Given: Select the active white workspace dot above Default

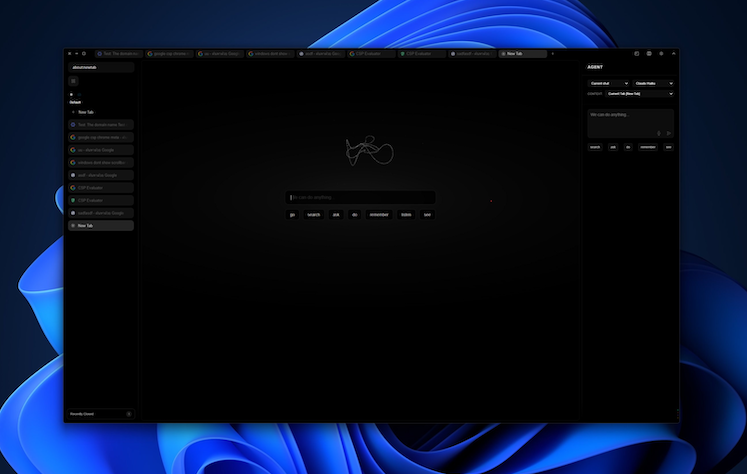Looking at the screenshot, I should pyautogui.click(x=71, y=94).
